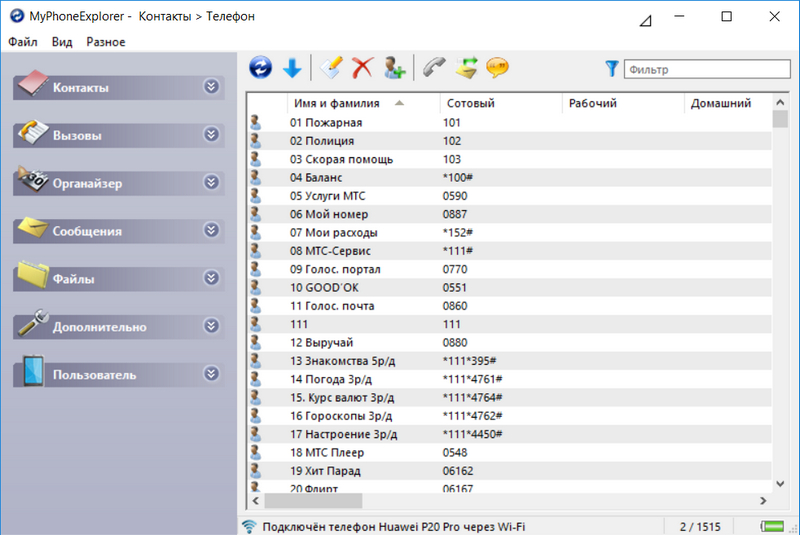Click the add new contact icon
The width and height of the screenshot is (800, 535).
[394, 68]
